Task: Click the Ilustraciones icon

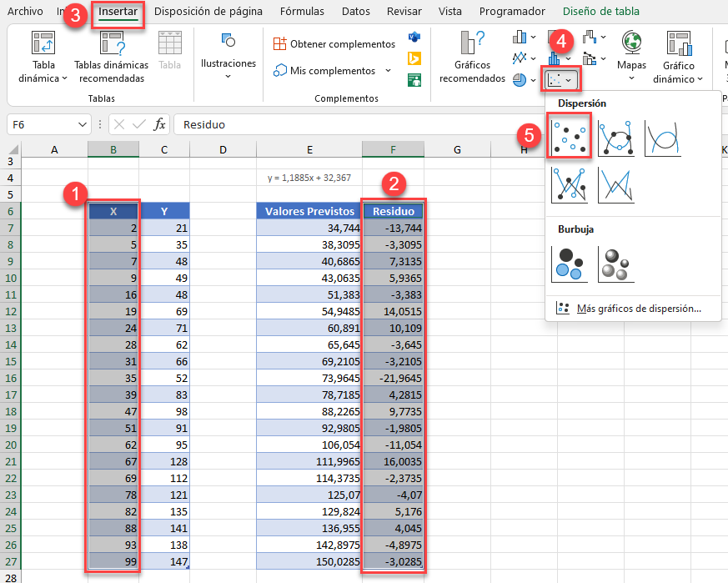Action: point(228,41)
